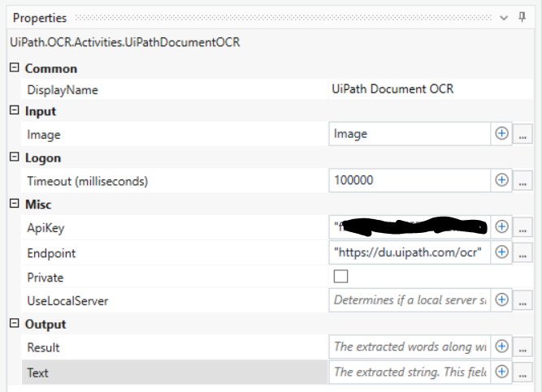Select the ApiKey property label
The image size is (542, 392).
coord(46,228)
